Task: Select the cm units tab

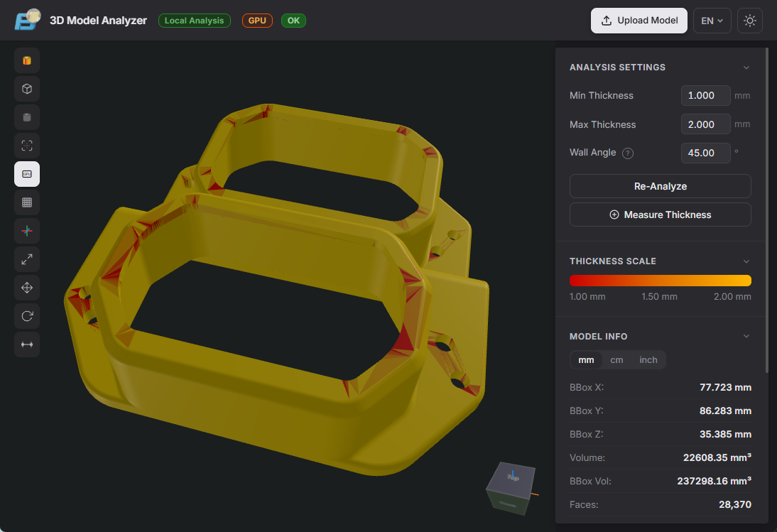Action: click(616, 360)
